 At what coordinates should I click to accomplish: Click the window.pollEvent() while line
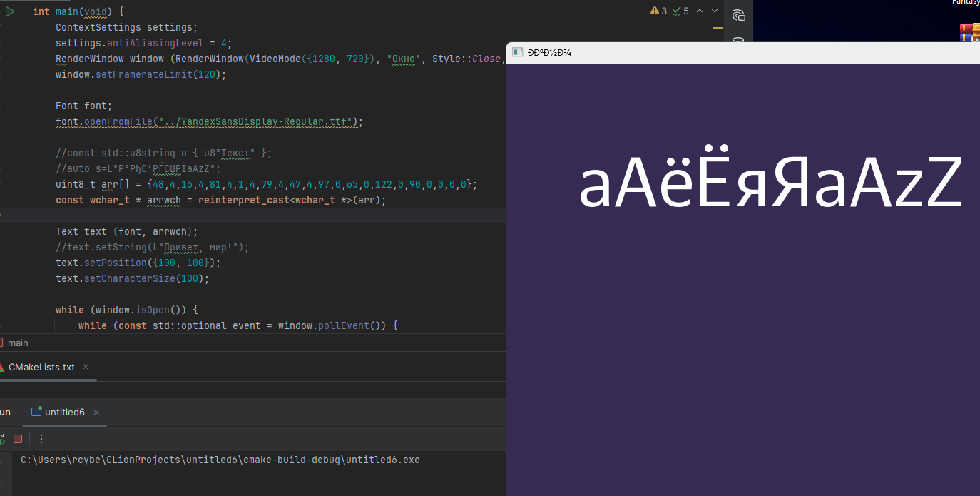click(x=238, y=325)
